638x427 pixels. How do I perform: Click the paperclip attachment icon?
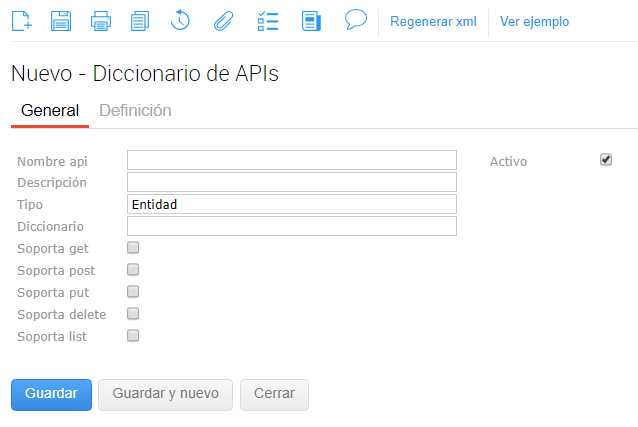[x=223, y=21]
